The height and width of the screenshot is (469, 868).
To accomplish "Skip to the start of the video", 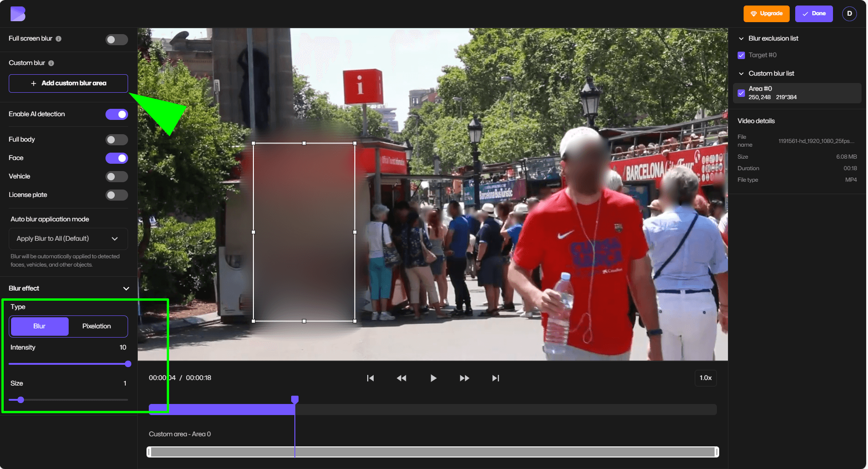I will tap(370, 378).
